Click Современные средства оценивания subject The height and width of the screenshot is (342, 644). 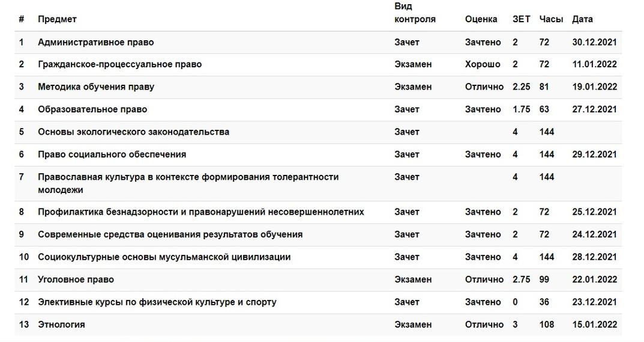(170, 234)
